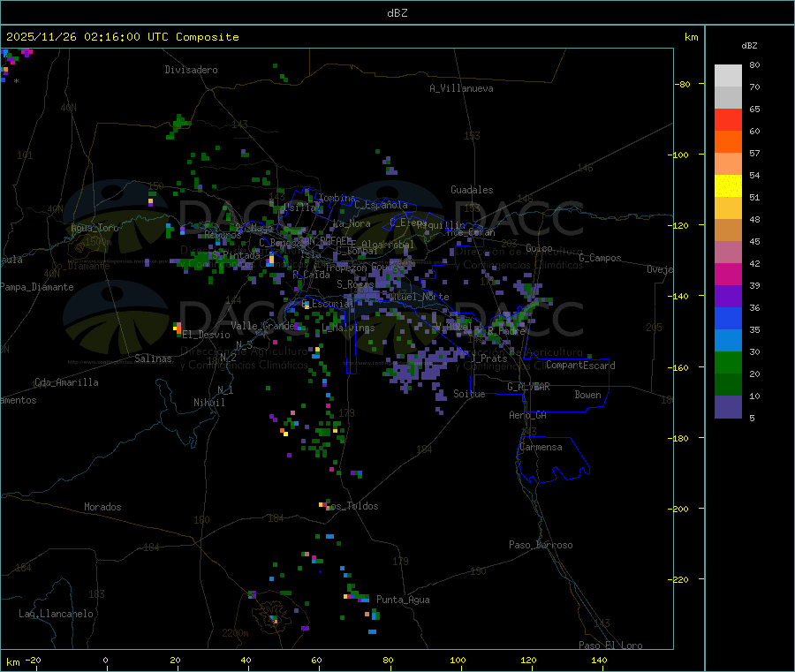795x672 pixels.
Task: Select the yellow 54 dBZ legend swatch
Action: [x=728, y=185]
